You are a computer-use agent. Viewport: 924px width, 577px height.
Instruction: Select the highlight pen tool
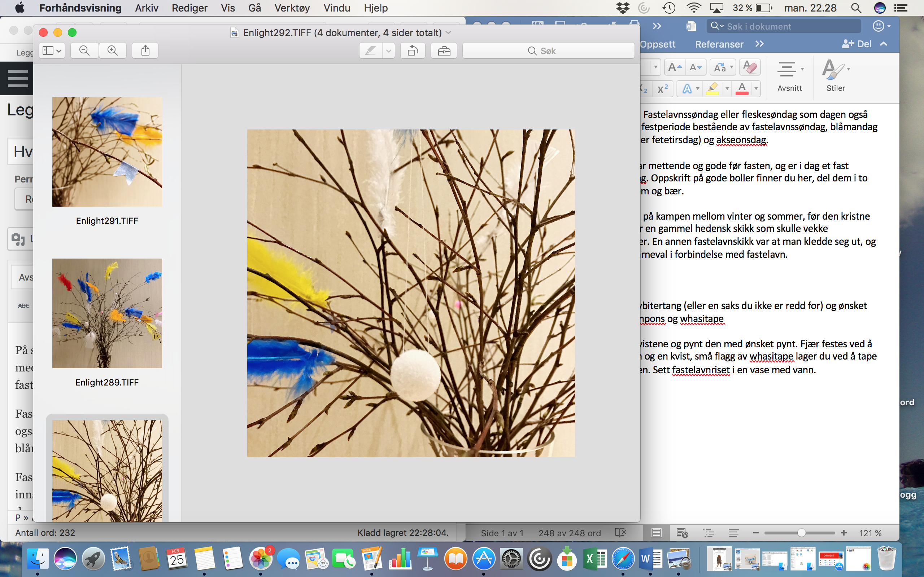(370, 50)
